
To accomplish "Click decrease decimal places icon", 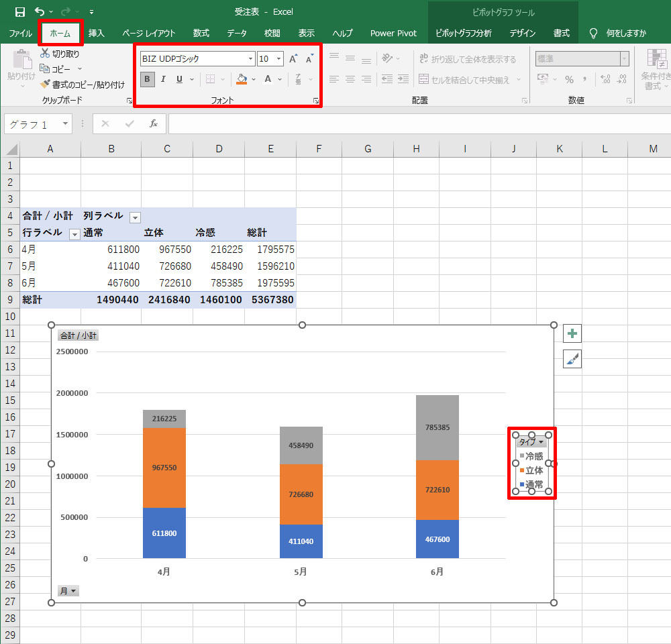I will click(x=622, y=79).
